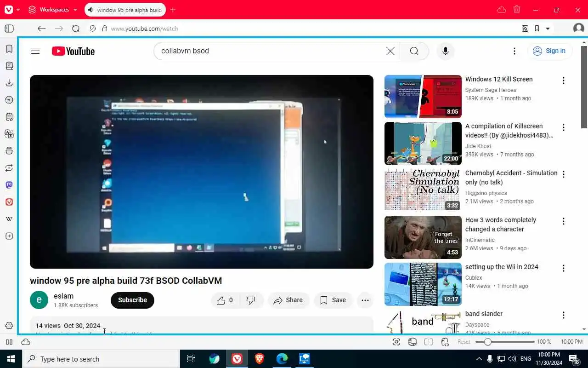
Task: Open the Window panel
Action: [9, 151]
